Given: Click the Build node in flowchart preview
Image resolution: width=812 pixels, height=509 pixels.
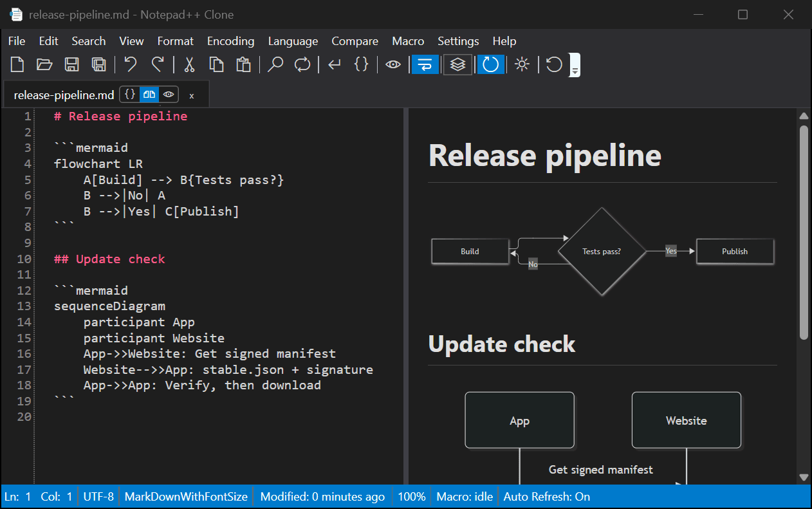Looking at the screenshot, I should pos(470,252).
